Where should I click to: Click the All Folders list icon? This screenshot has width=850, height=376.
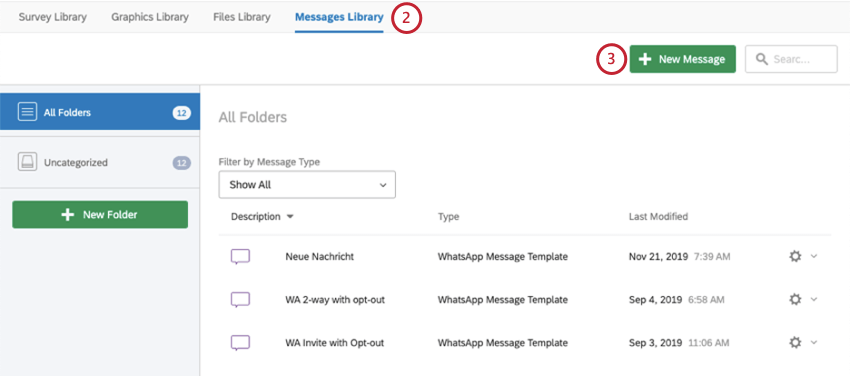pyautogui.click(x=27, y=112)
